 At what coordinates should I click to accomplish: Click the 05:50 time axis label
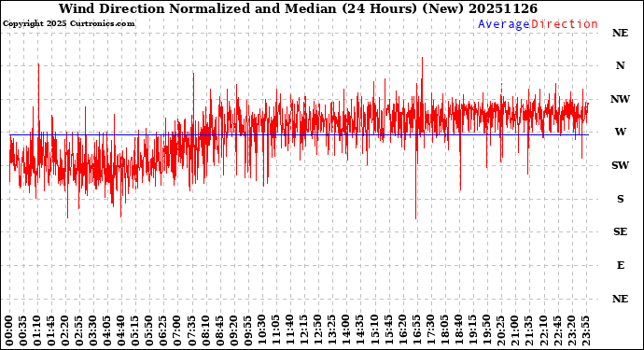149,330
